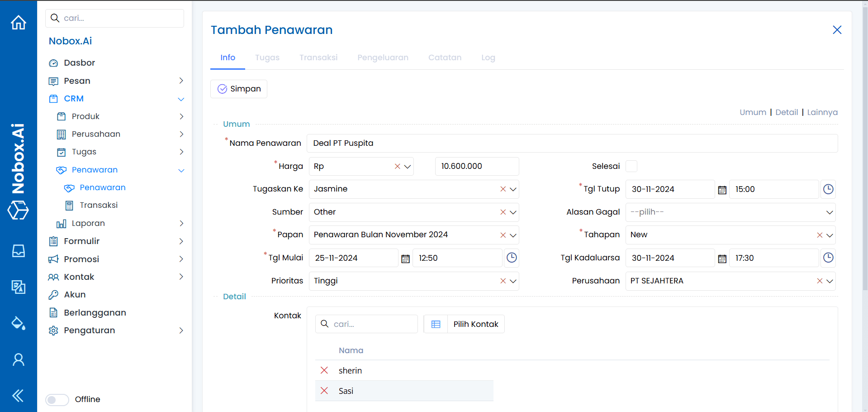Open the Catatan tab
868x412 pixels.
point(445,57)
